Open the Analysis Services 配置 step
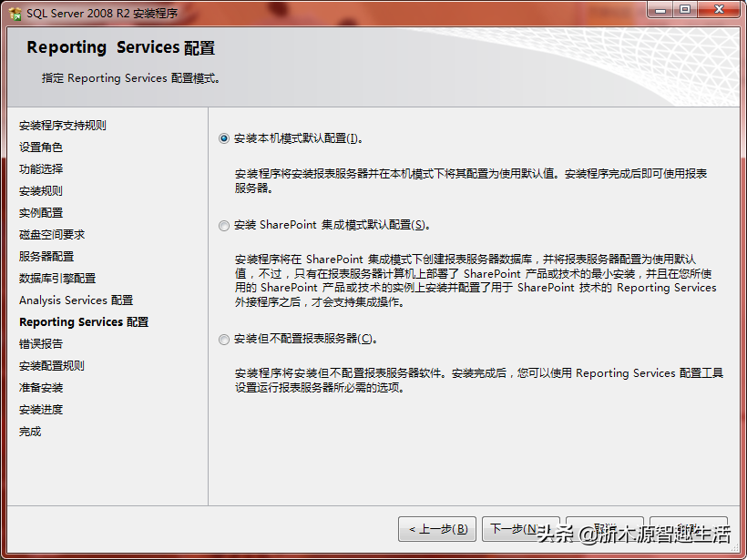 (77, 300)
